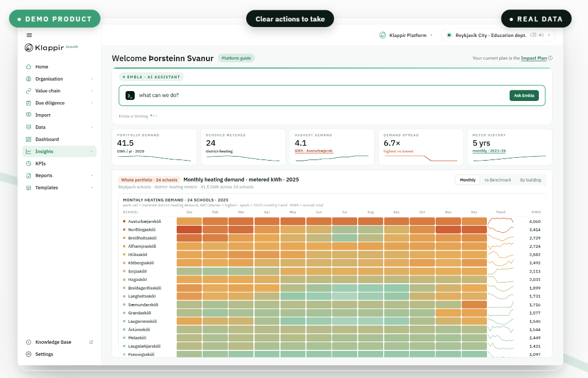Click Sæmundarskóli December heatmap cell
The height and width of the screenshot is (378, 588).
(x=474, y=305)
